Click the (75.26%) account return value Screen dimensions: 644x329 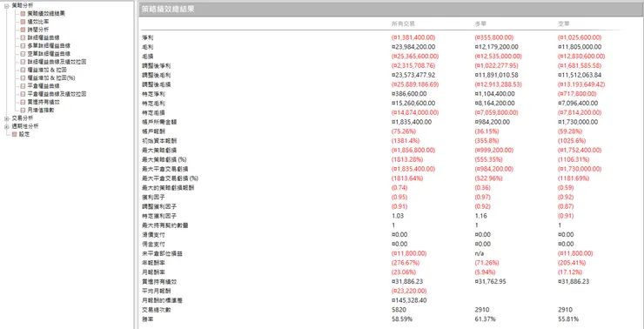(404, 131)
